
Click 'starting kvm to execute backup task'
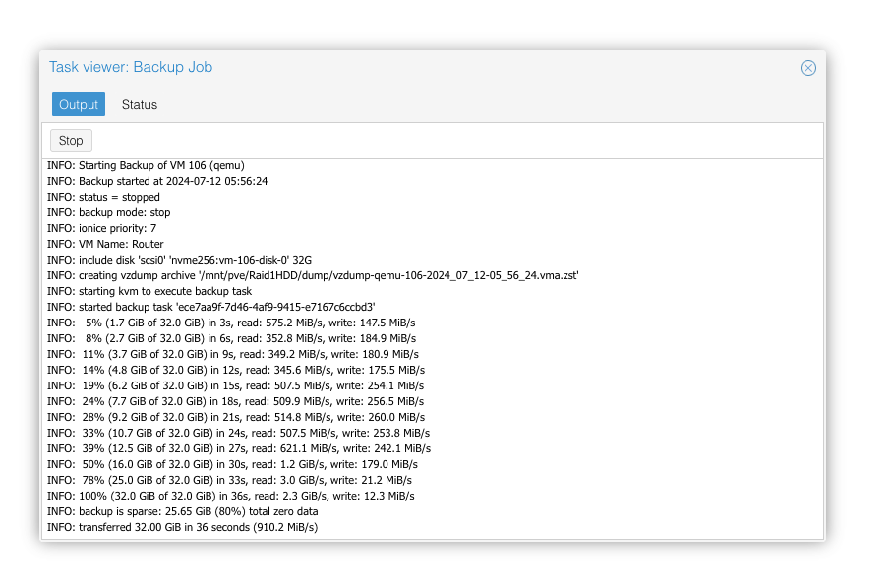[149, 291]
